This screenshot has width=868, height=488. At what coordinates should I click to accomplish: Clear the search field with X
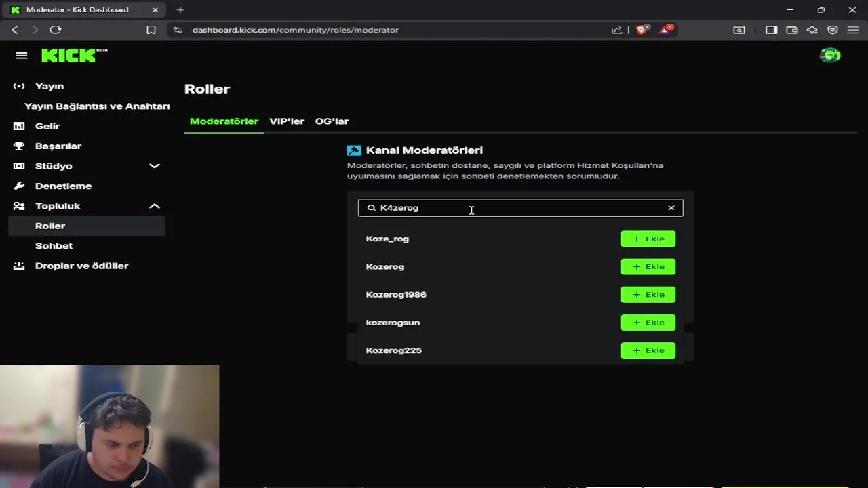(x=671, y=208)
